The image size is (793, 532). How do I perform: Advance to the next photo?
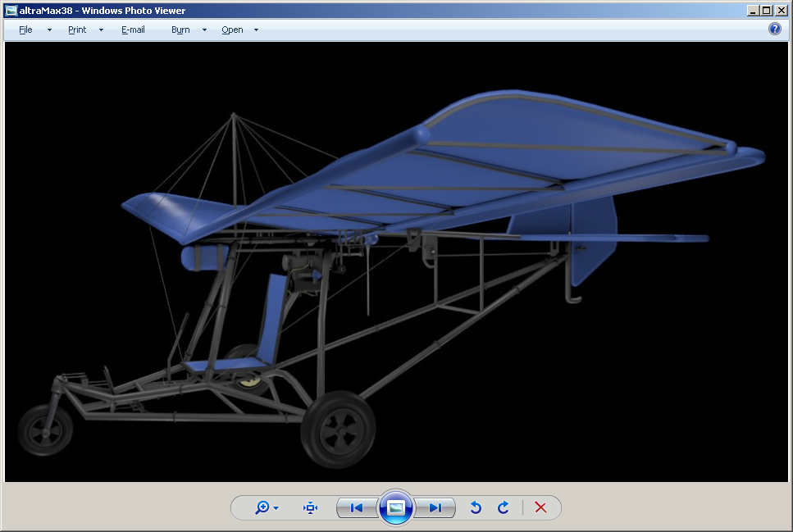(435, 507)
